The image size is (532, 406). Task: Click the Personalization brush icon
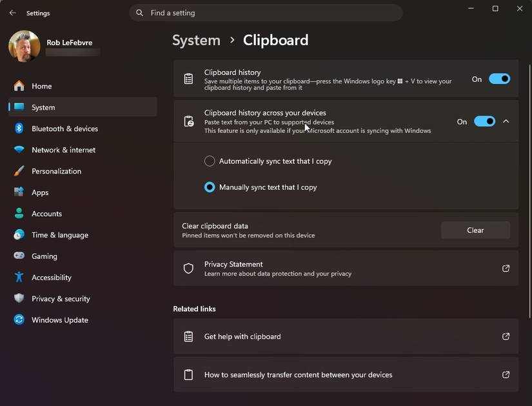pyautogui.click(x=18, y=170)
